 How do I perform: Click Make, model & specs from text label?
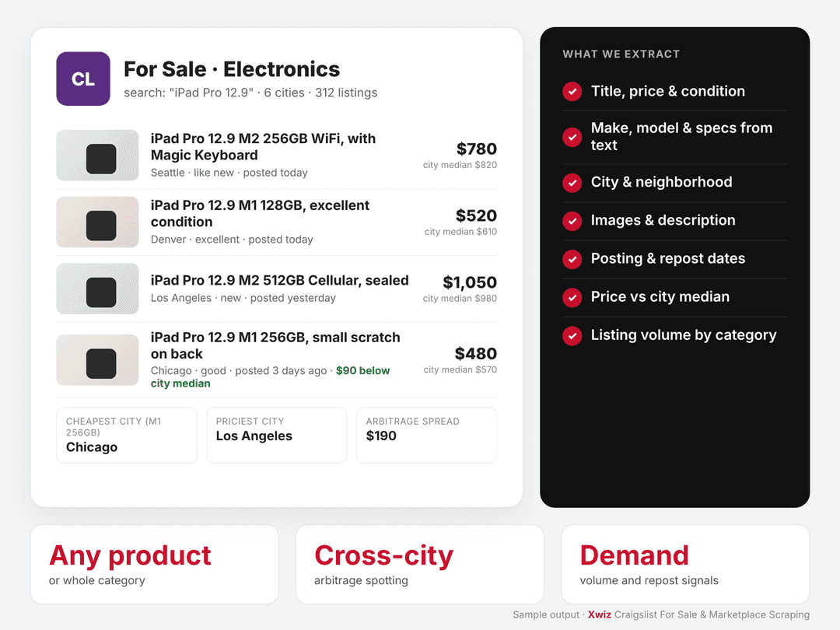point(681,137)
